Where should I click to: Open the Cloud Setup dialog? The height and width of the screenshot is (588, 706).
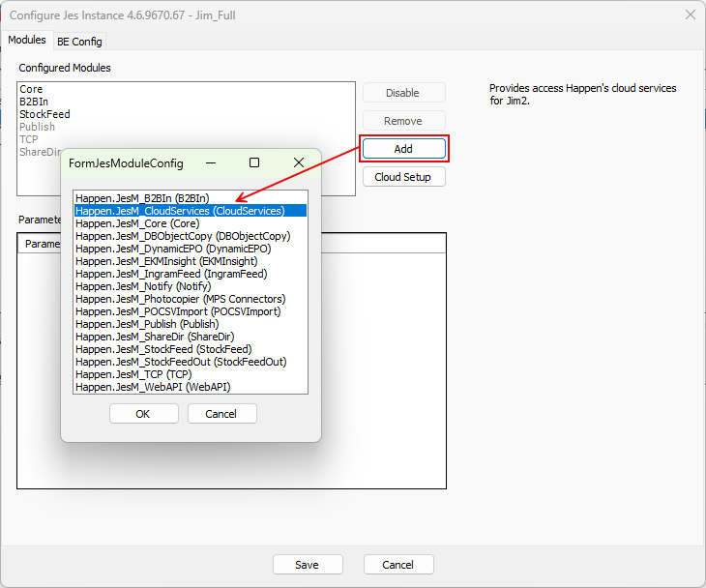click(x=403, y=177)
